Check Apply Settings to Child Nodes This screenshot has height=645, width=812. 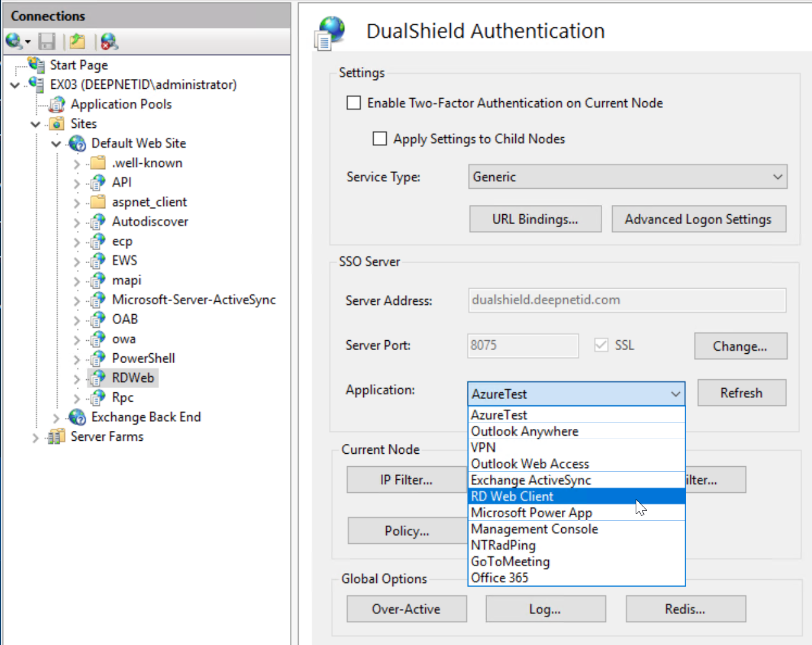tap(379, 139)
